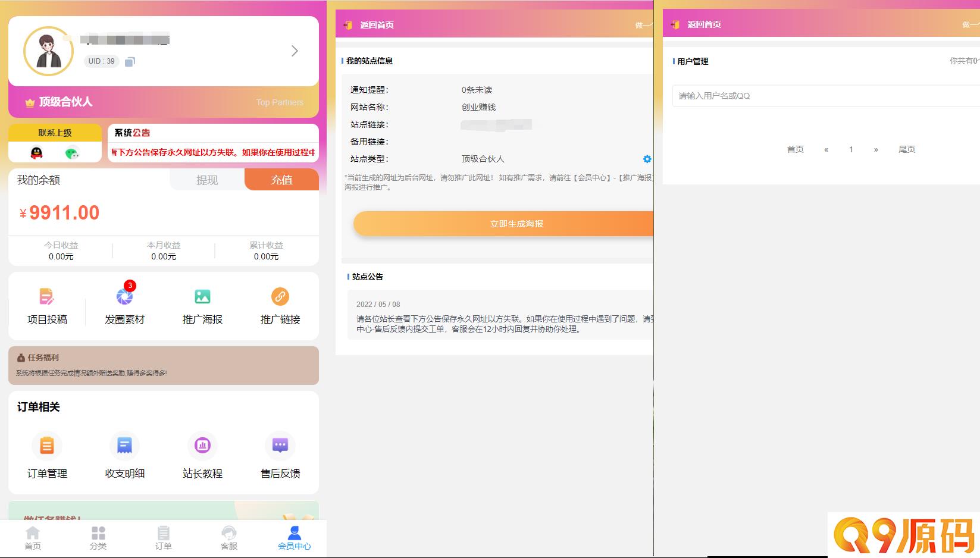The height and width of the screenshot is (558, 980).
Task: Click the 请输入用户名或QQ search field
Action: [x=826, y=96]
